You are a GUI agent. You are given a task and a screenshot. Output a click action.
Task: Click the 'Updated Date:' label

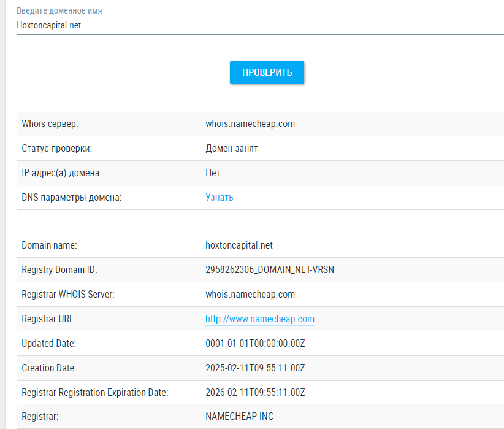[x=49, y=344]
